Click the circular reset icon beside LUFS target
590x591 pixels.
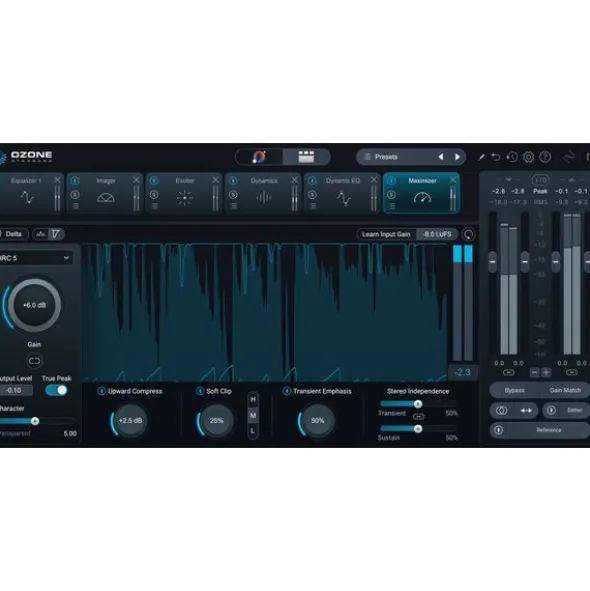click(469, 234)
